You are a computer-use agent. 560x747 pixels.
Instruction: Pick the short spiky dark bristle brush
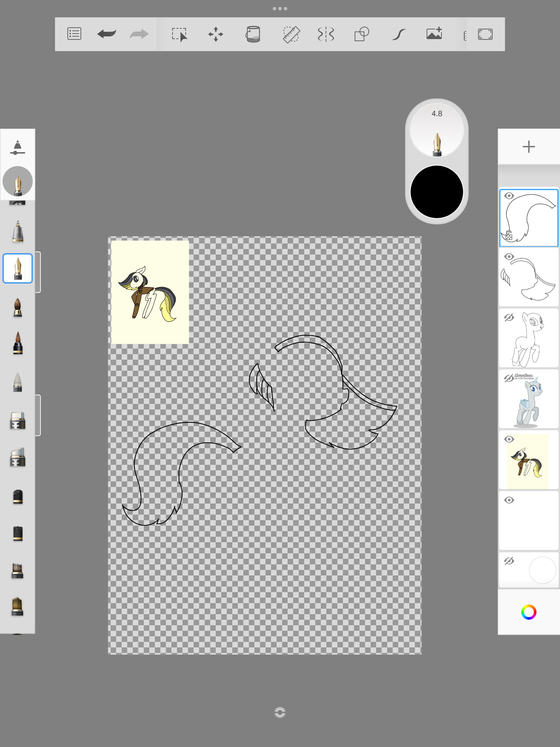tap(17, 571)
